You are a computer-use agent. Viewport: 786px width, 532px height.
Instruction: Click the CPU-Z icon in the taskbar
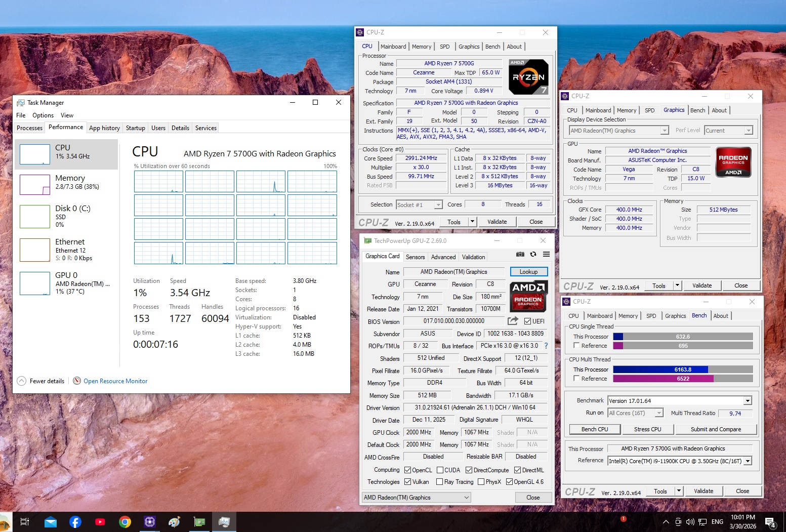coord(150,522)
